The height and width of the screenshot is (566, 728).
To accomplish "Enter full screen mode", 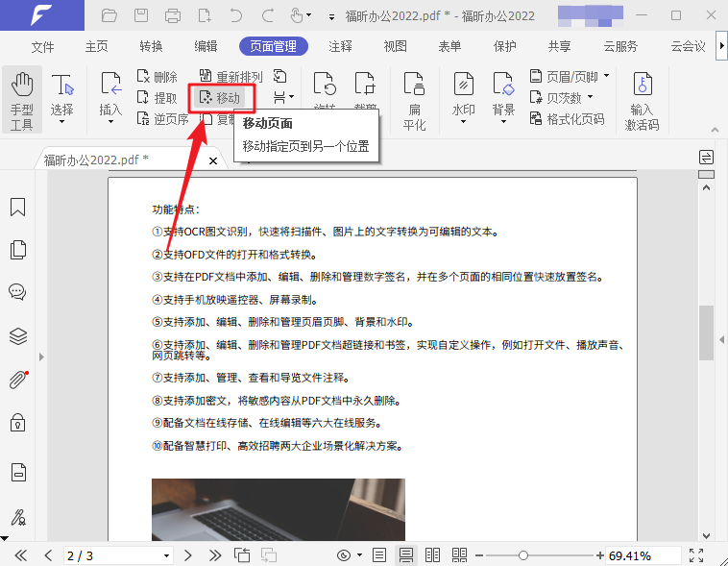I will (x=696, y=555).
